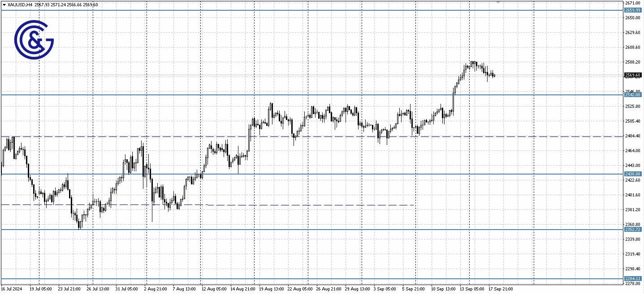The image size is (644, 294).
Task: Click the 2 Aug 21:00 time label
Action: point(156,289)
